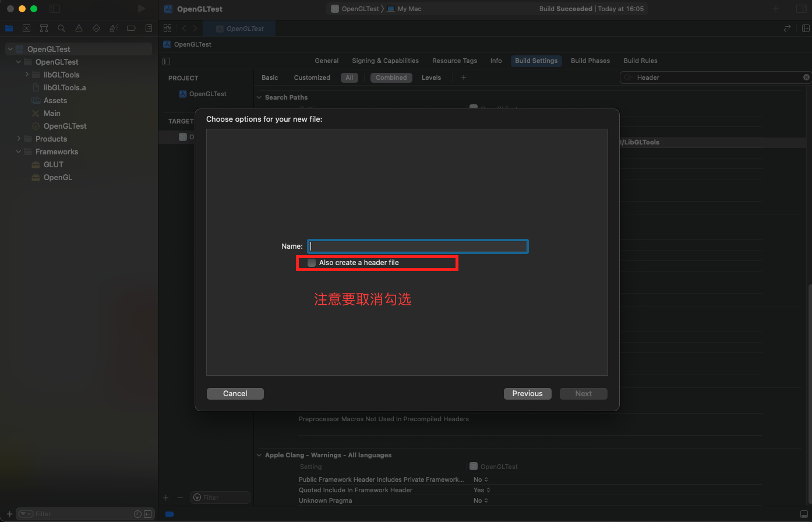Remove the target with minus button

click(180, 498)
